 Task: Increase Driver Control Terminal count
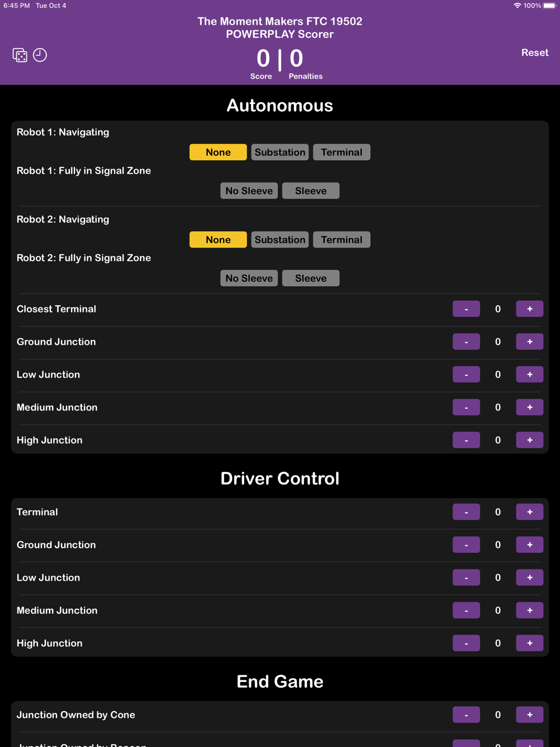530,512
